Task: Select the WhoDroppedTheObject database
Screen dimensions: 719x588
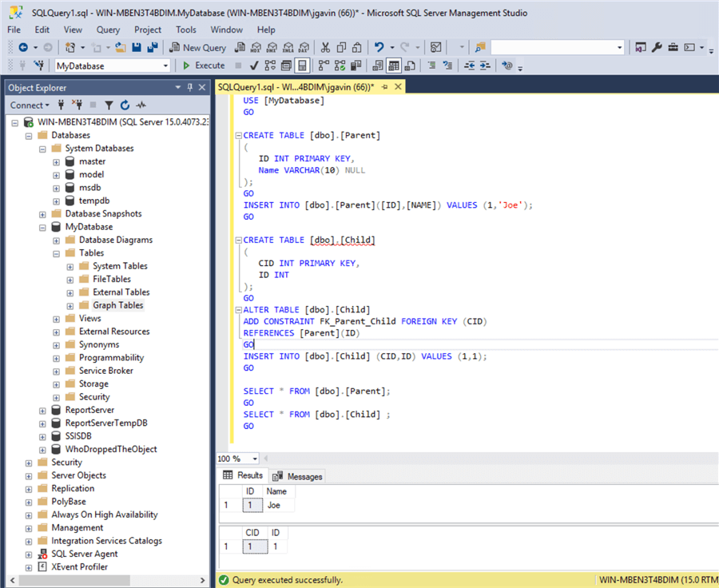Action: pyautogui.click(x=111, y=449)
